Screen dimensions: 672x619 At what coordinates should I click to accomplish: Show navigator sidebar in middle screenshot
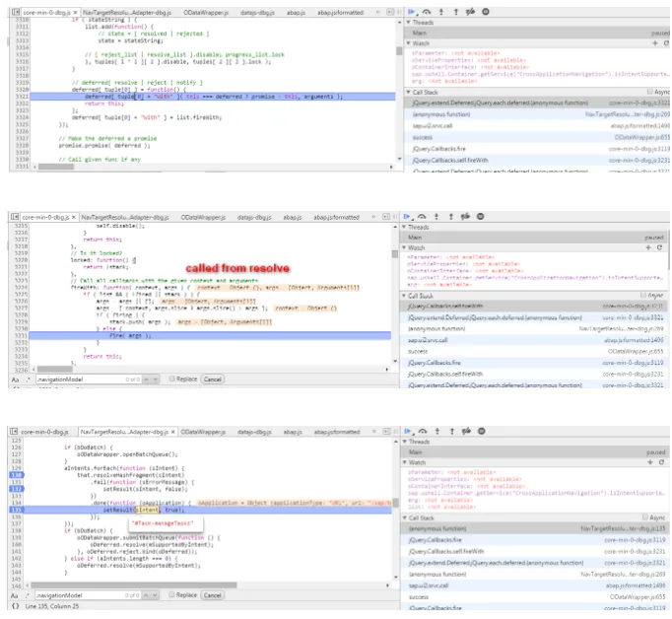(15, 217)
